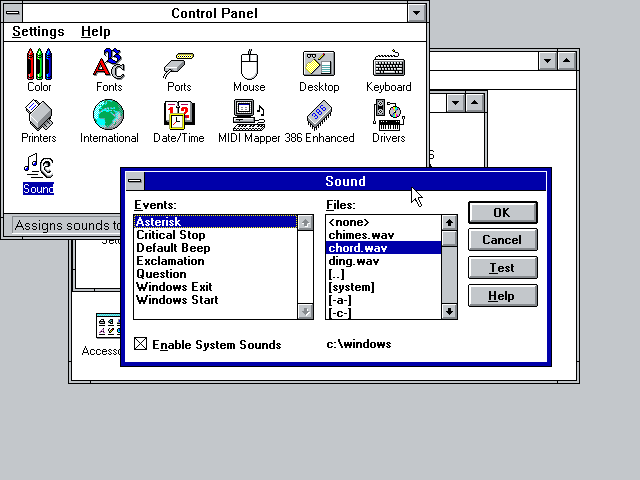The height and width of the screenshot is (480, 640).
Task: Select the Exclamation event
Action: [x=216, y=261]
